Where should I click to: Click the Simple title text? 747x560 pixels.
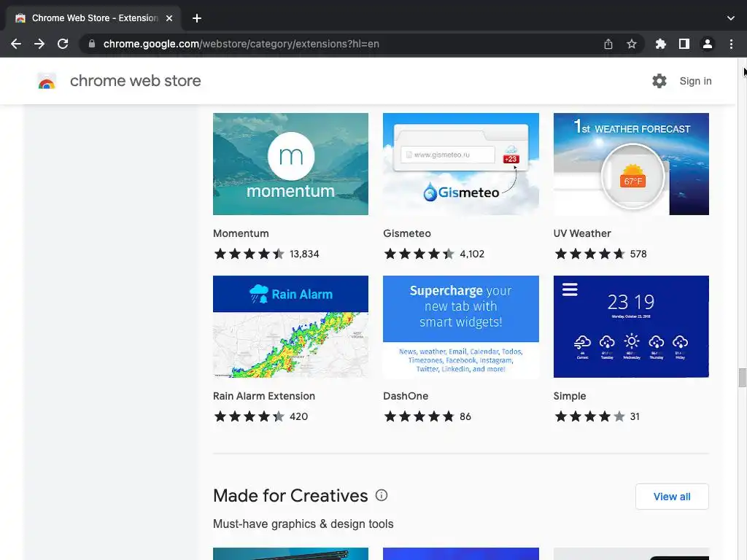point(570,396)
